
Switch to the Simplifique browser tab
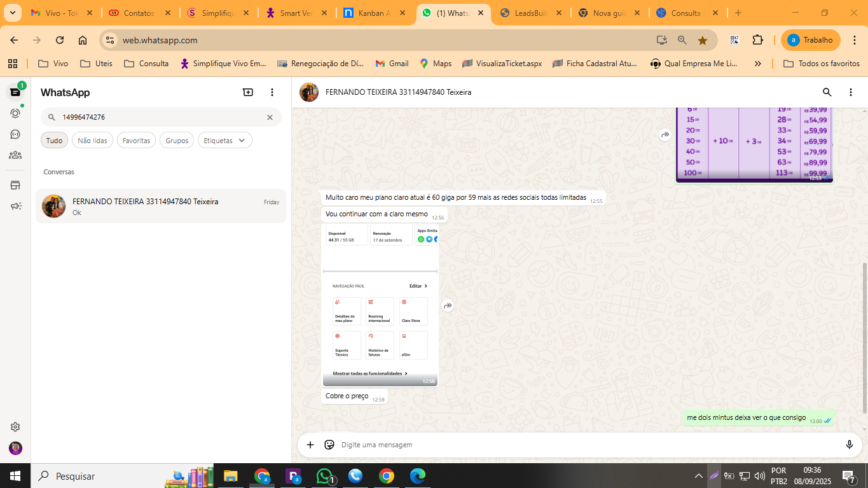tap(218, 13)
